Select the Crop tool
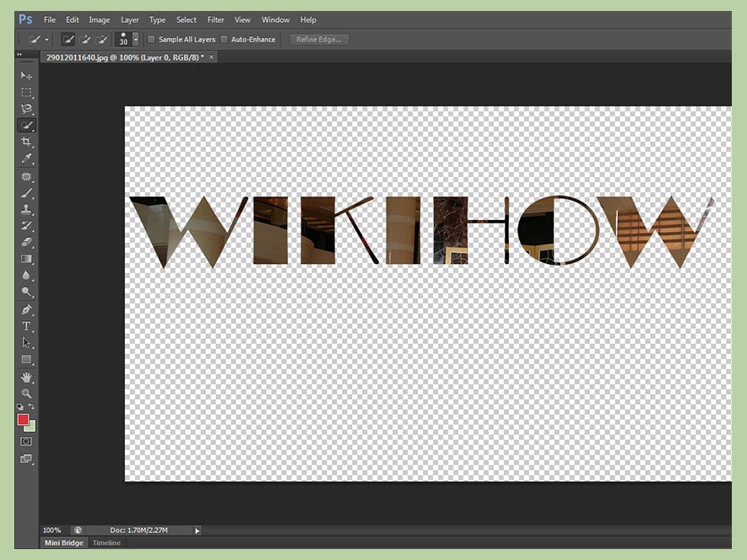The height and width of the screenshot is (560, 747). 26,142
